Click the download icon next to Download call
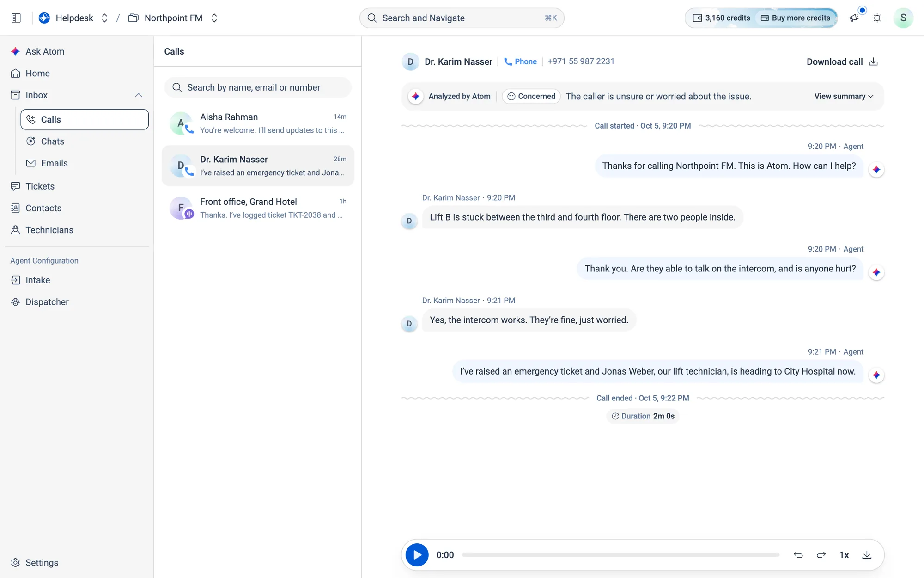Screen dimensions: 924x578 pos(873,62)
